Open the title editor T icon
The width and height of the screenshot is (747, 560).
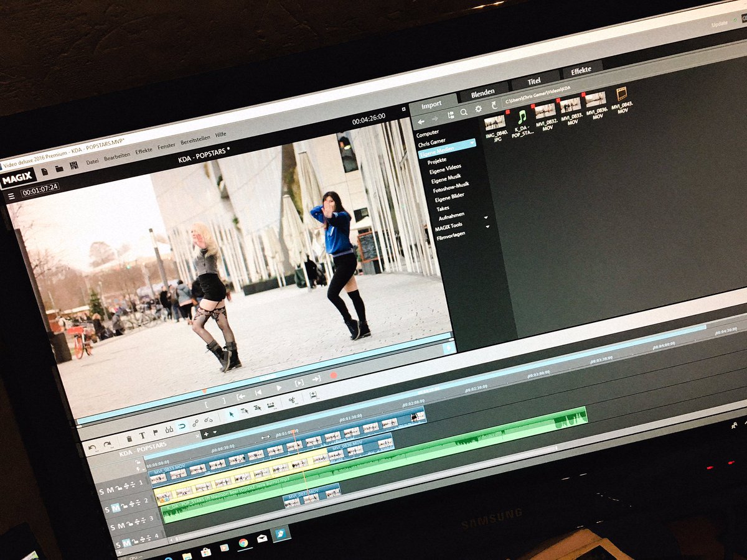click(x=142, y=436)
